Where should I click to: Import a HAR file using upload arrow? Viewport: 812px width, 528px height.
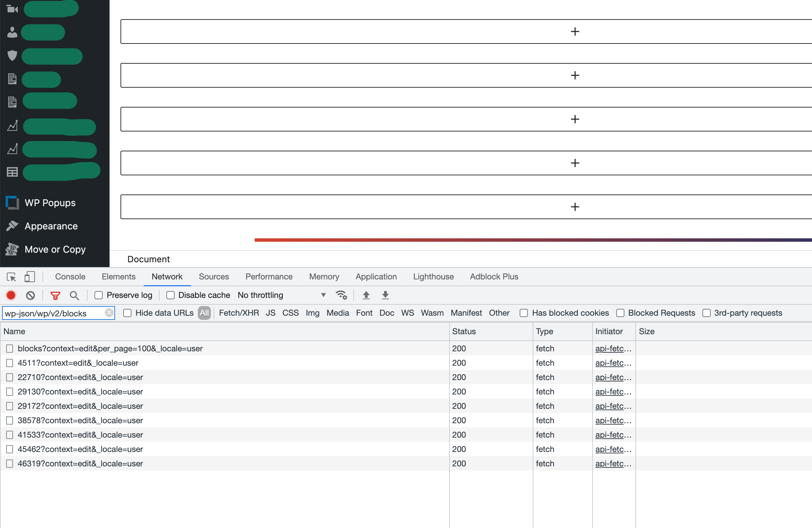pyautogui.click(x=366, y=295)
